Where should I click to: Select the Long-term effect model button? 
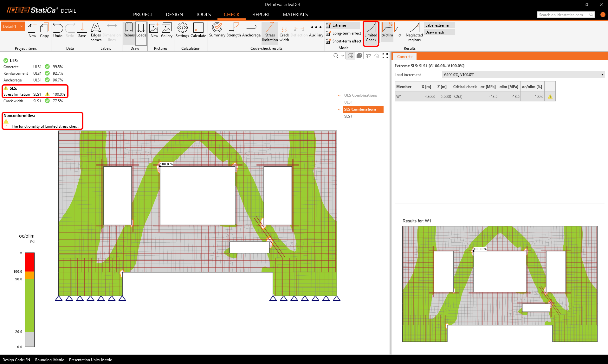pyautogui.click(x=344, y=33)
